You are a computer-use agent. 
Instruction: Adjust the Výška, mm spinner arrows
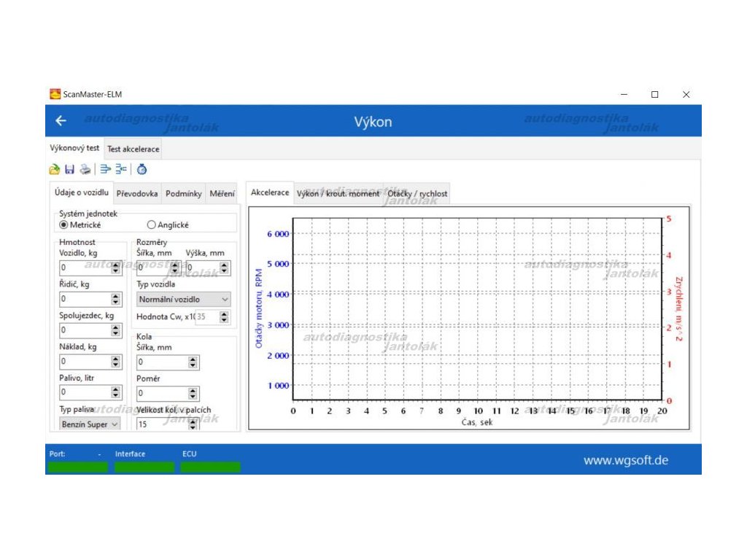225,268
